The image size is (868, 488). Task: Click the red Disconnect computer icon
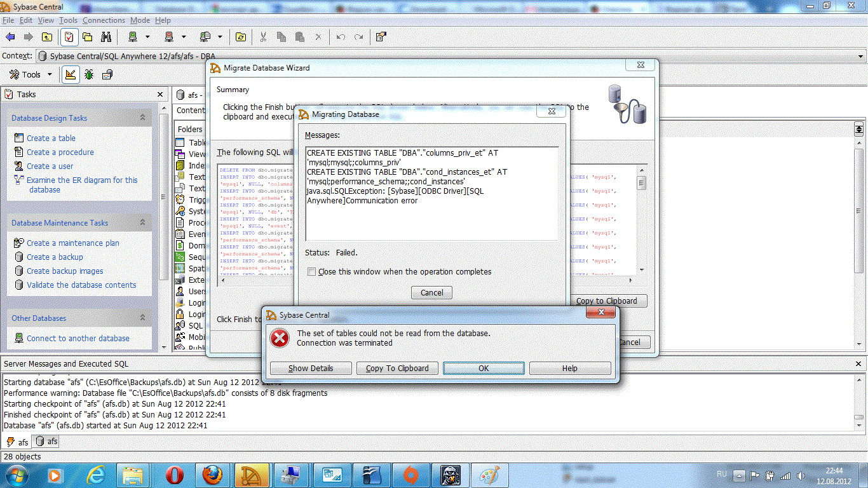(169, 37)
